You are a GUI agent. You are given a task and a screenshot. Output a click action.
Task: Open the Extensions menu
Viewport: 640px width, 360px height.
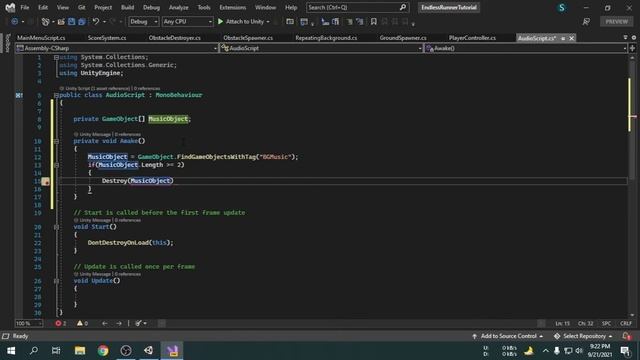click(x=233, y=7)
